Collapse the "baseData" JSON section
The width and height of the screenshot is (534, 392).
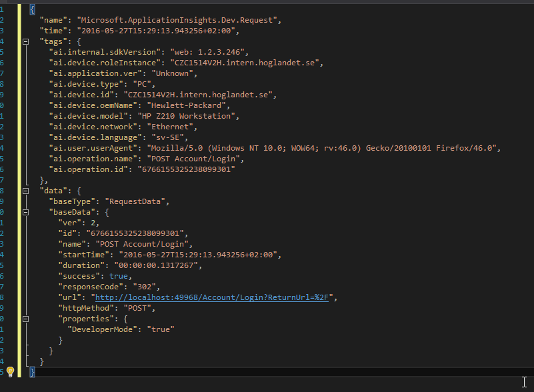pyautogui.click(x=25, y=212)
